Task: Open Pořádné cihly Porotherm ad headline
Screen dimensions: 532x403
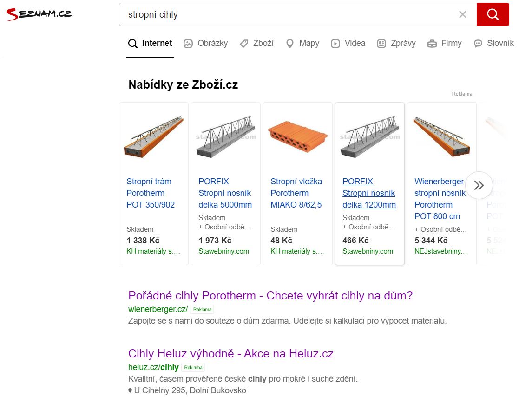Action: coord(270,296)
